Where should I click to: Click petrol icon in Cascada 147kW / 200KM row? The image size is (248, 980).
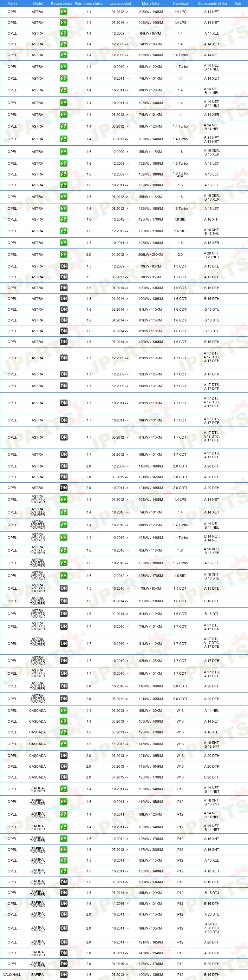pos(63,744)
